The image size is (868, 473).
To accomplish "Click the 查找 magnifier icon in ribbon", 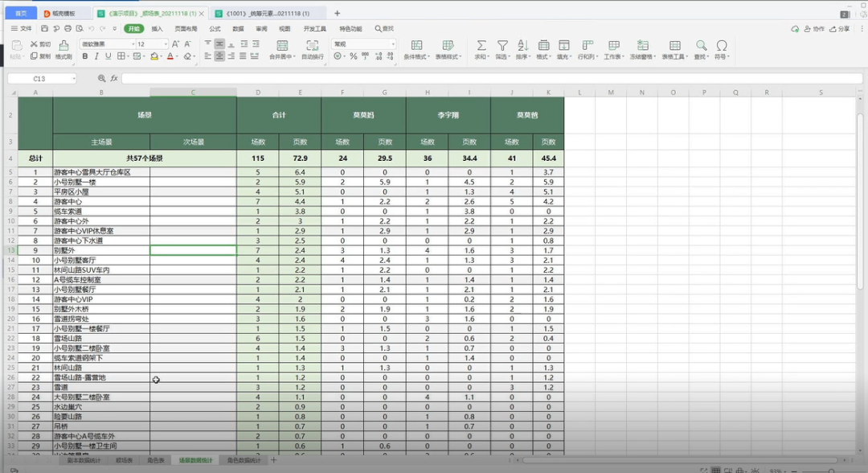I will tap(702, 45).
